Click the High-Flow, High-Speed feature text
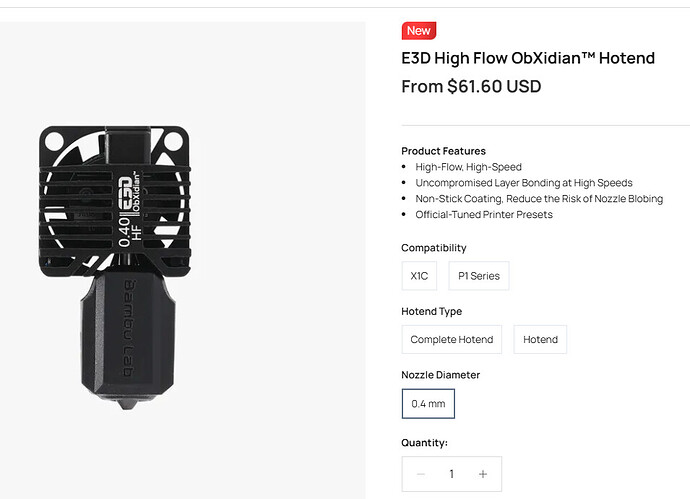Viewport: 690px width, 499px height. coord(468,167)
